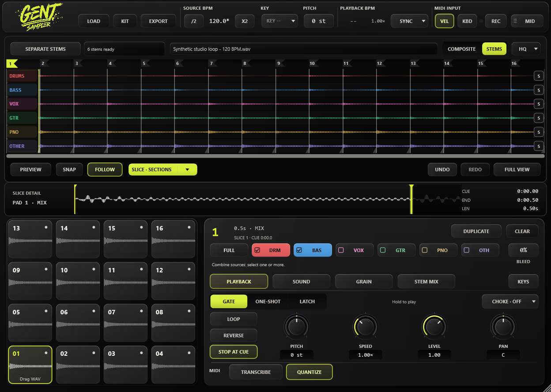The width and height of the screenshot is (551, 392).
Task: Click the CLEAR pad button
Action: coord(522,231)
